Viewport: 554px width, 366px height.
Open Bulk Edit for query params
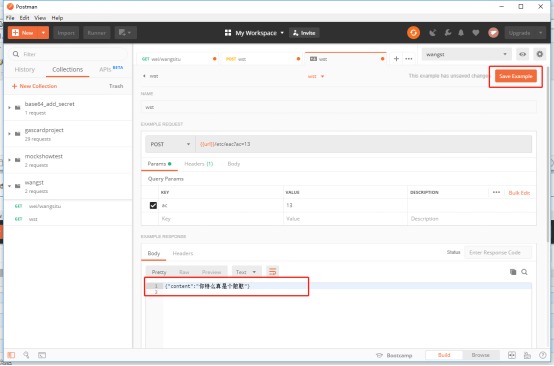tap(519, 193)
